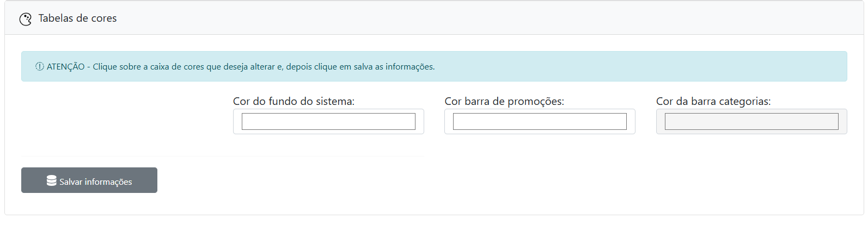Open the system background color picker
The width and height of the screenshot is (868, 225).
(x=328, y=121)
